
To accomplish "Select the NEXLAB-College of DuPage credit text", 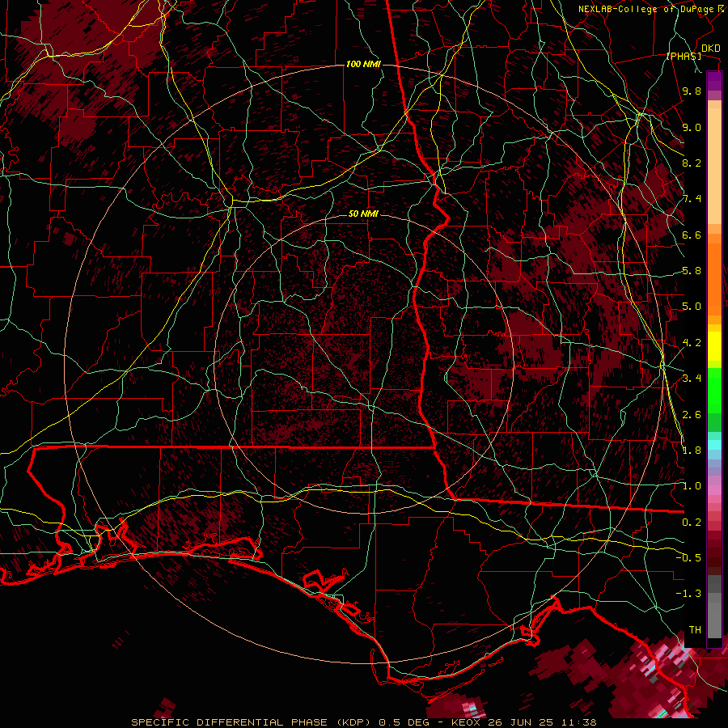I will (x=646, y=9).
